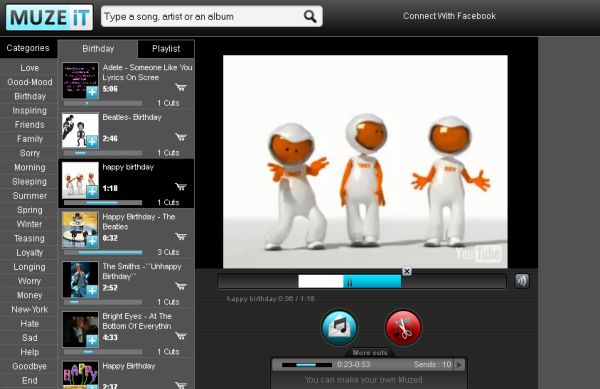Image resolution: width=600 pixels, height=389 pixels.
Task: Switch to the Playlist tab
Action: (166, 49)
